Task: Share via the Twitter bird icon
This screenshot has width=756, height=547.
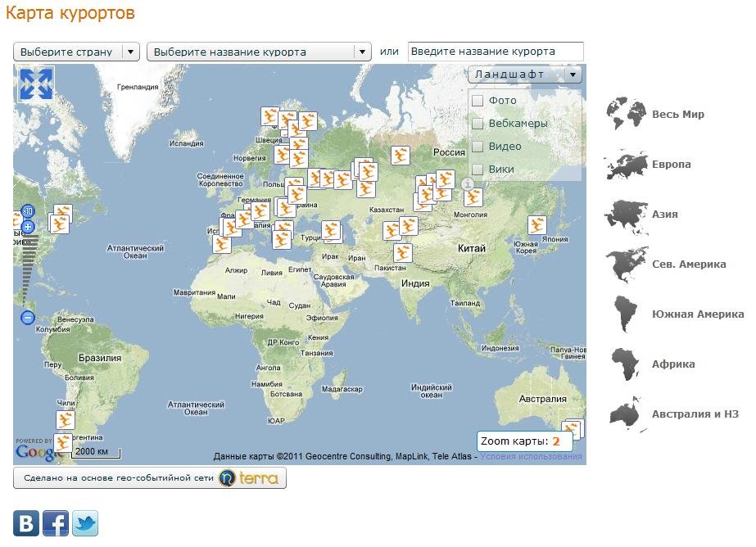Action: [85, 523]
